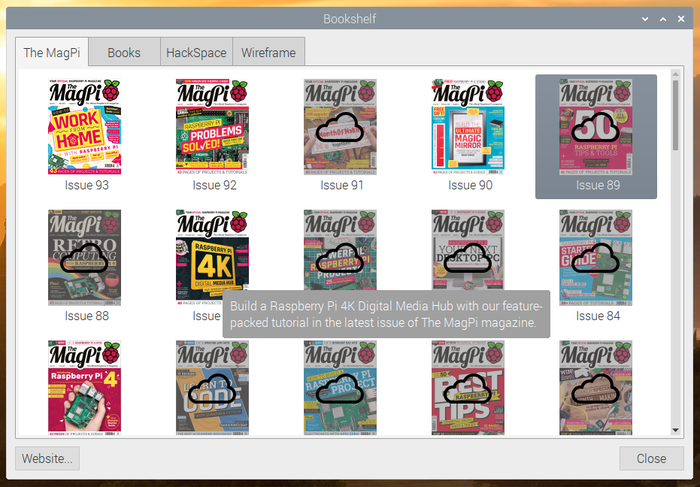Image resolution: width=700 pixels, height=487 pixels.
Task: Click the Close button at bottom right
Action: (651, 459)
